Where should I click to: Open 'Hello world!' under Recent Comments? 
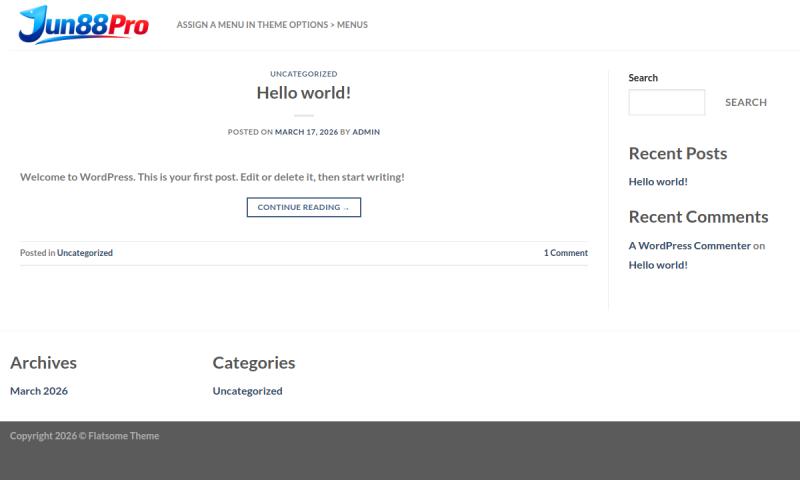pos(658,265)
